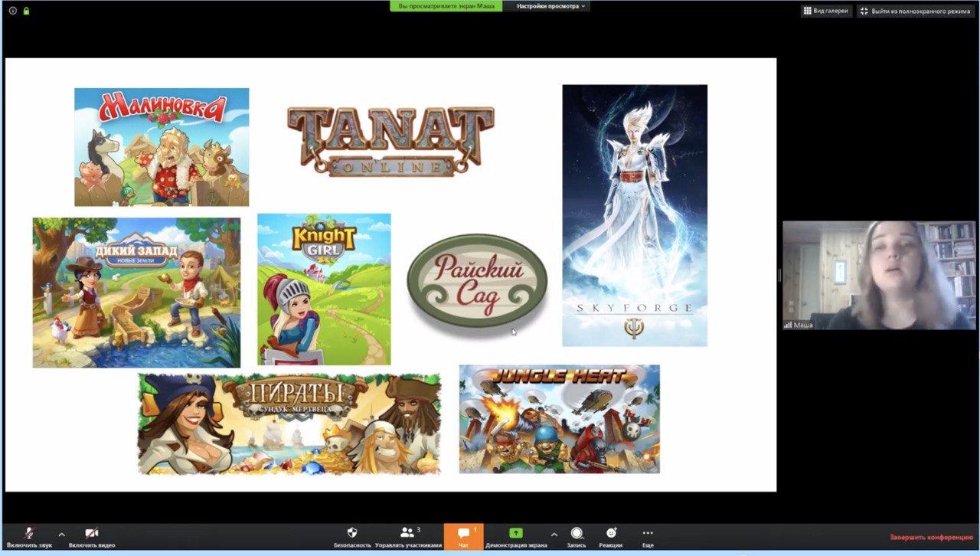Image resolution: width=980 pixels, height=556 pixels.
Task: Start recording with Запись
Action: click(x=577, y=538)
